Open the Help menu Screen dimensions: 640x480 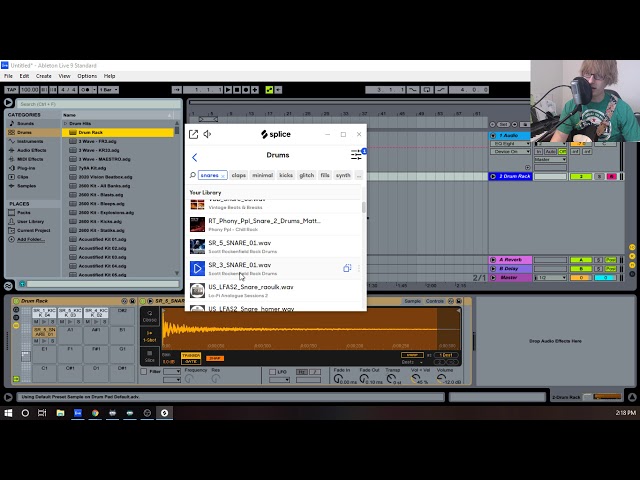pyautogui.click(x=109, y=76)
